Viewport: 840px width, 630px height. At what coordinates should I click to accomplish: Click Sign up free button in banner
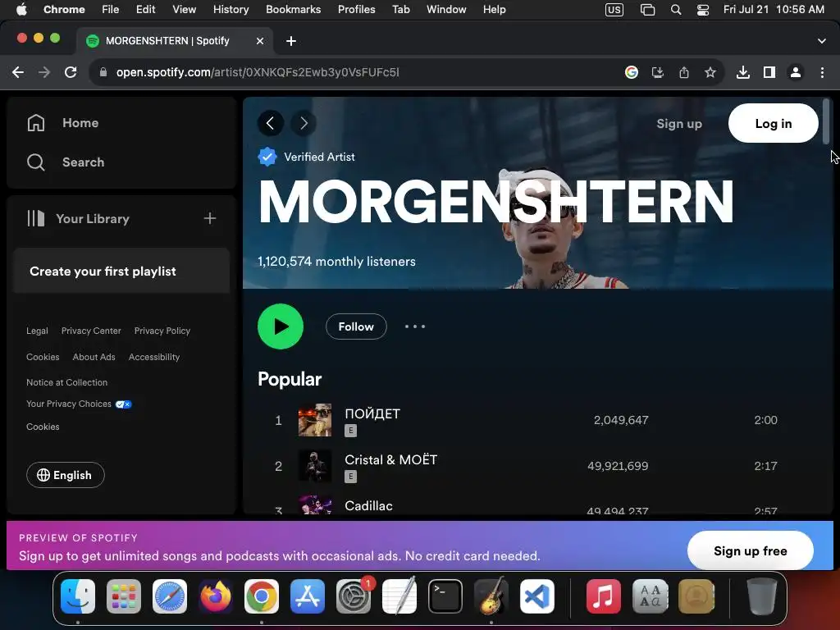tap(750, 550)
